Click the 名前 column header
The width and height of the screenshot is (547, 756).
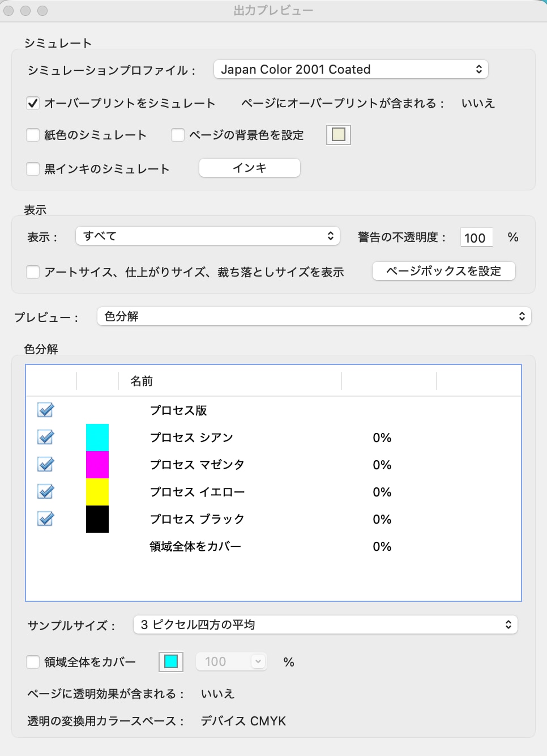coord(142,381)
